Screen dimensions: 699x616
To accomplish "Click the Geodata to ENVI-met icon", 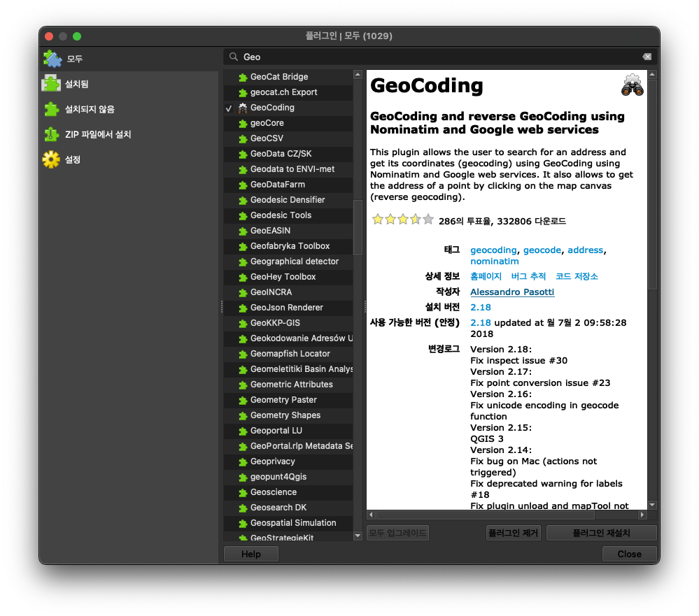I will click(x=243, y=170).
